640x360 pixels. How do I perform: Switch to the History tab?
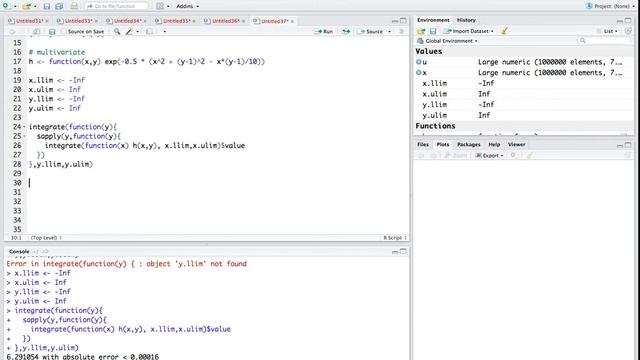(466, 20)
